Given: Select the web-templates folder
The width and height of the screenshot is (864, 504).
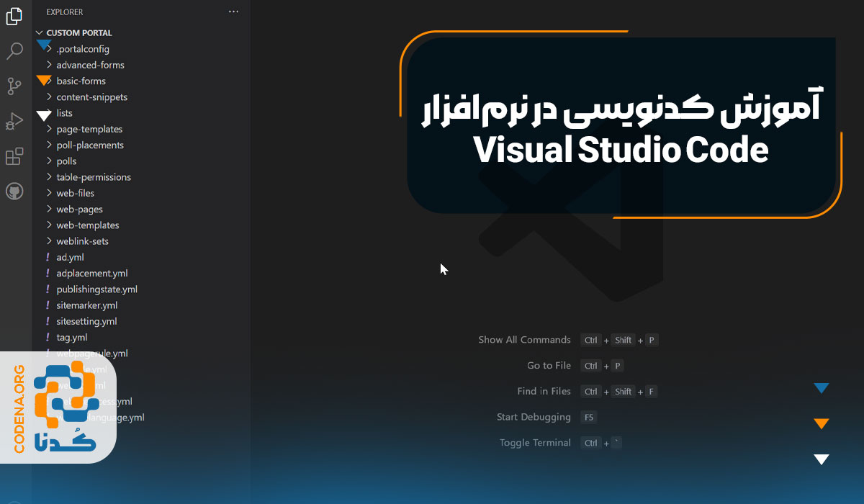Looking at the screenshot, I should 88,225.
